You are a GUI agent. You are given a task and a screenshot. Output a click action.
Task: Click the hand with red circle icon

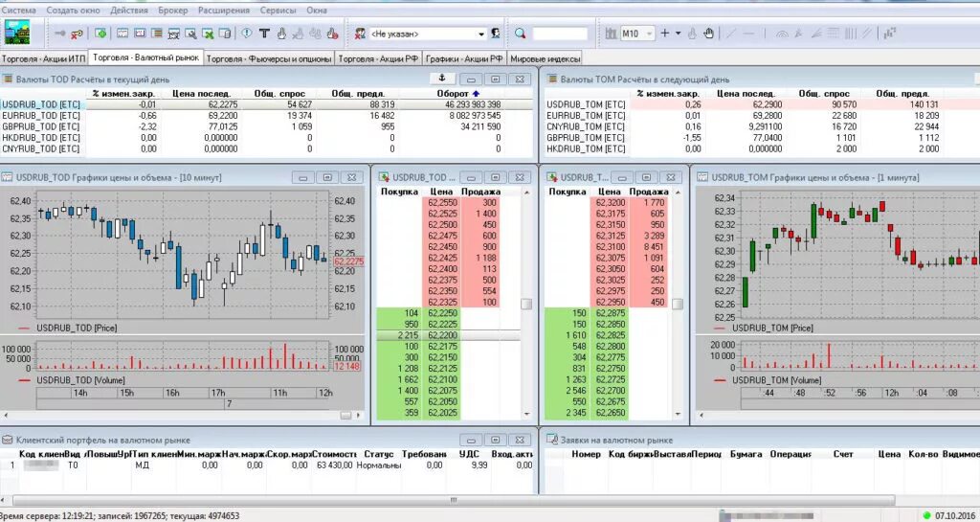tap(332, 34)
